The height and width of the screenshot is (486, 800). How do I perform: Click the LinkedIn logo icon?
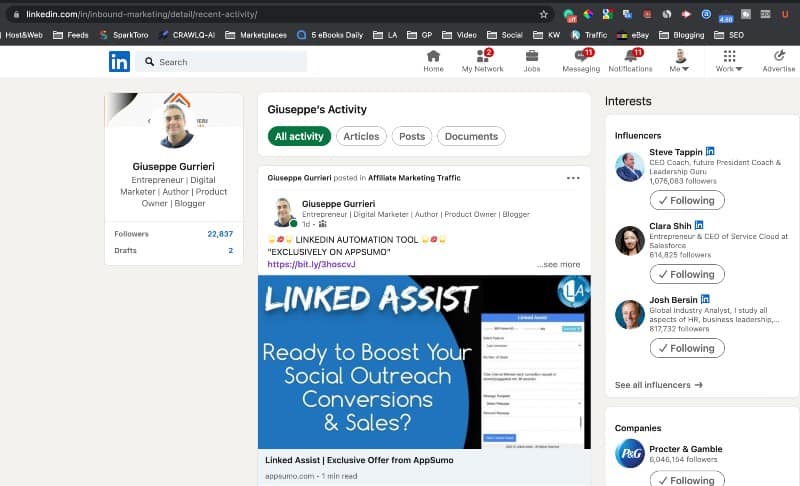(x=119, y=62)
